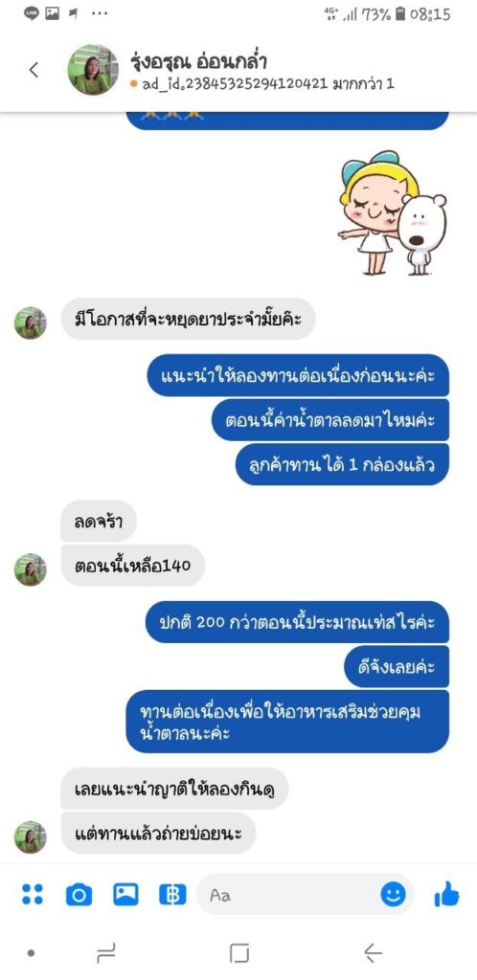Tap avatar beside 'แต่ทานแล้วถ่ายบ่อยนะ' message
Viewport: 477px width, 980px height.
coord(30,836)
